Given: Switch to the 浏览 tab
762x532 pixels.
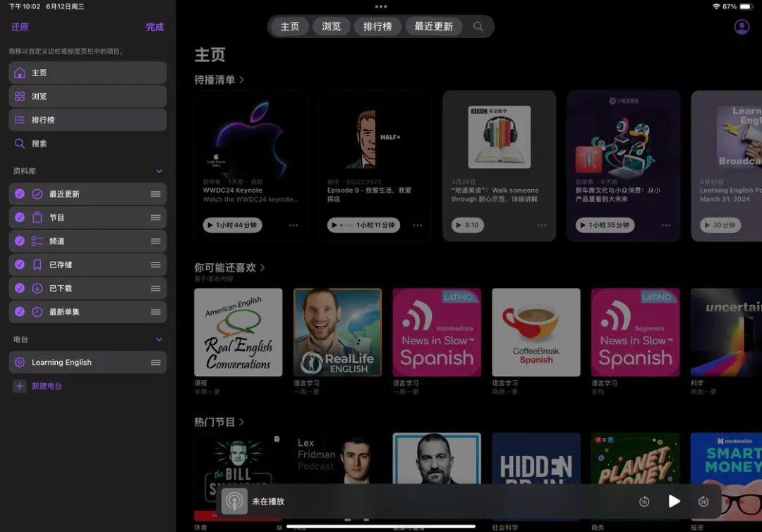Looking at the screenshot, I should pyautogui.click(x=331, y=27).
